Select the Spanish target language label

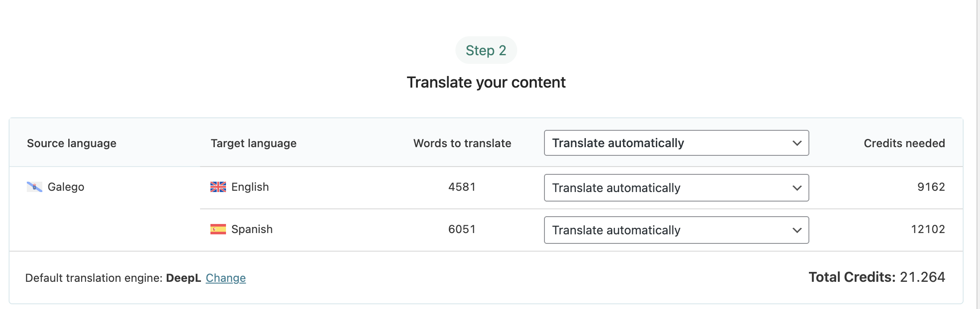(252, 229)
